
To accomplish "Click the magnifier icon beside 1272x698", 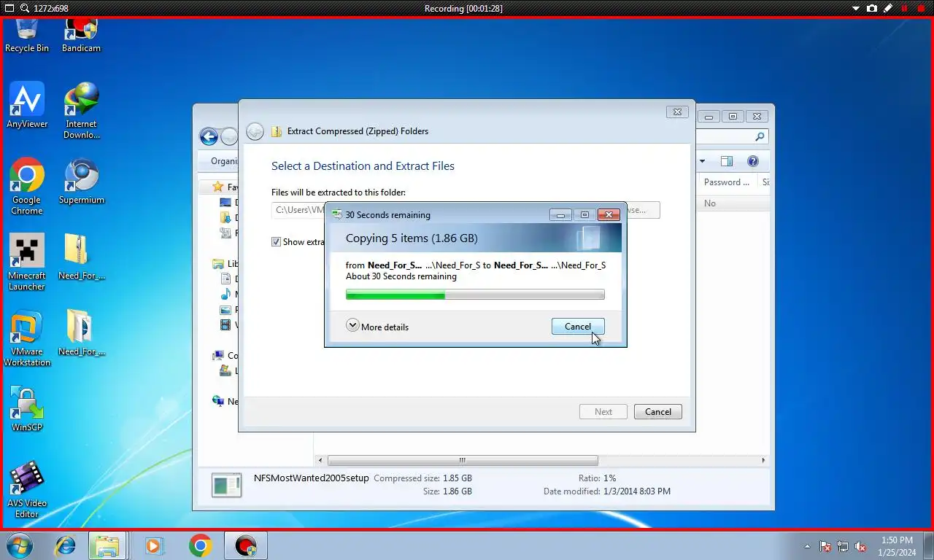I will click(25, 8).
